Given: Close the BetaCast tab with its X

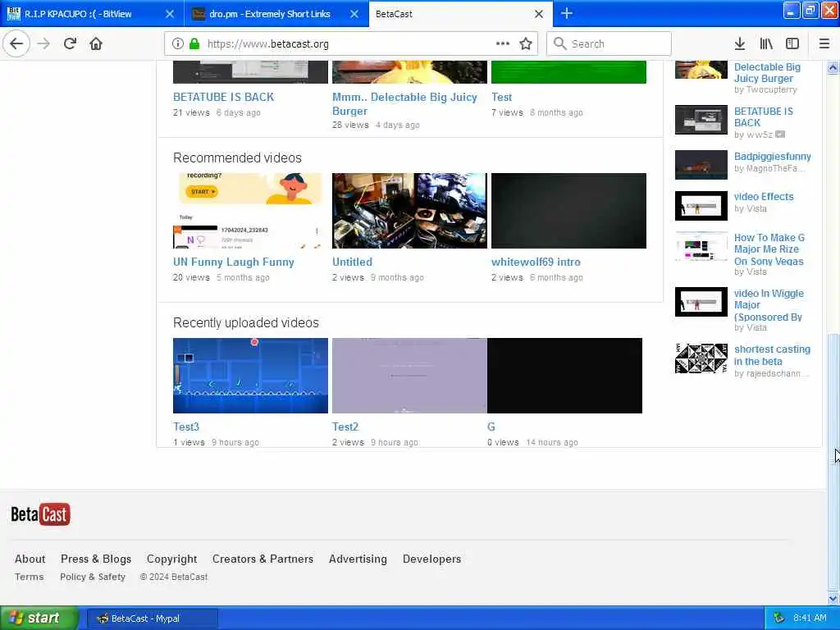Looking at the screenshot, I should point(539,14).
